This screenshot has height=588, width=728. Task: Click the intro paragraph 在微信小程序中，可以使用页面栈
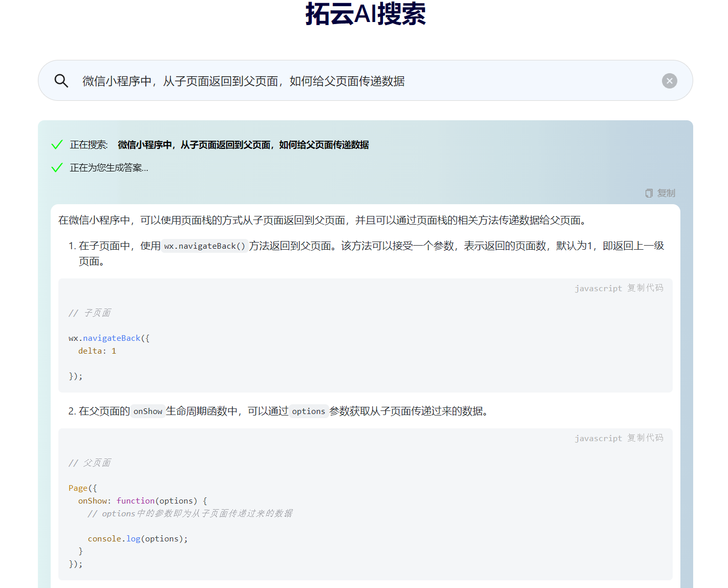[x=323, y=220]
